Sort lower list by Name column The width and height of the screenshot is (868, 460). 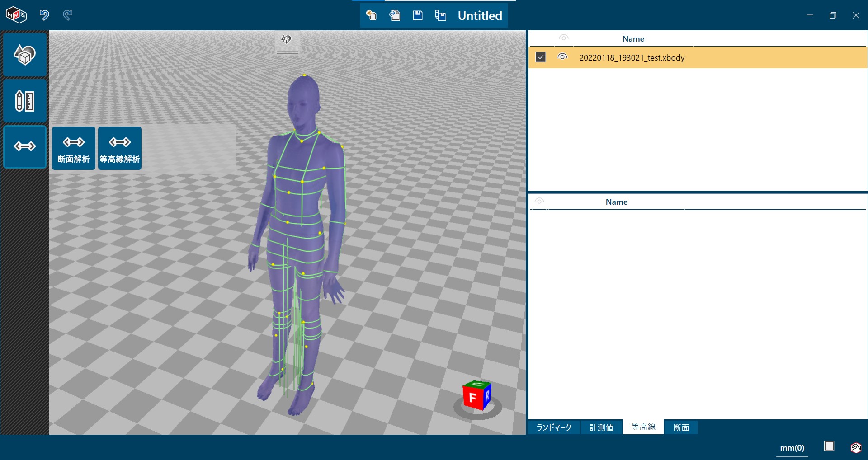tap(617, 202)
